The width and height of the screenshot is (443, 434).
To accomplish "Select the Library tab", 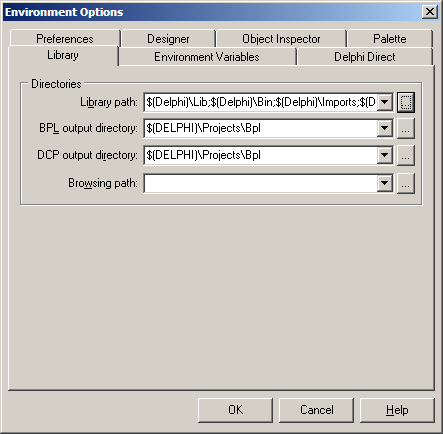I will tap(63, 55).
